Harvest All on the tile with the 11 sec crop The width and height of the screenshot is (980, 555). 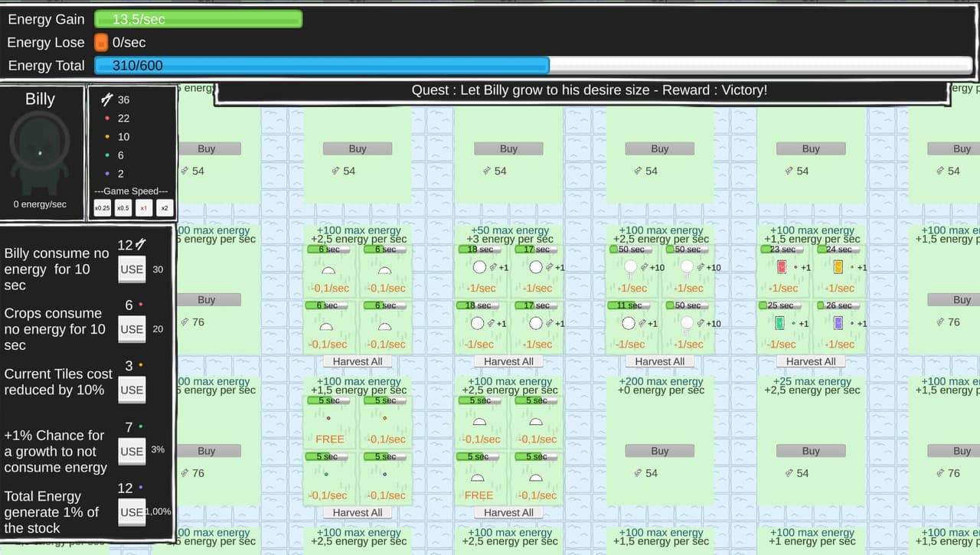[x=660, y=361]
